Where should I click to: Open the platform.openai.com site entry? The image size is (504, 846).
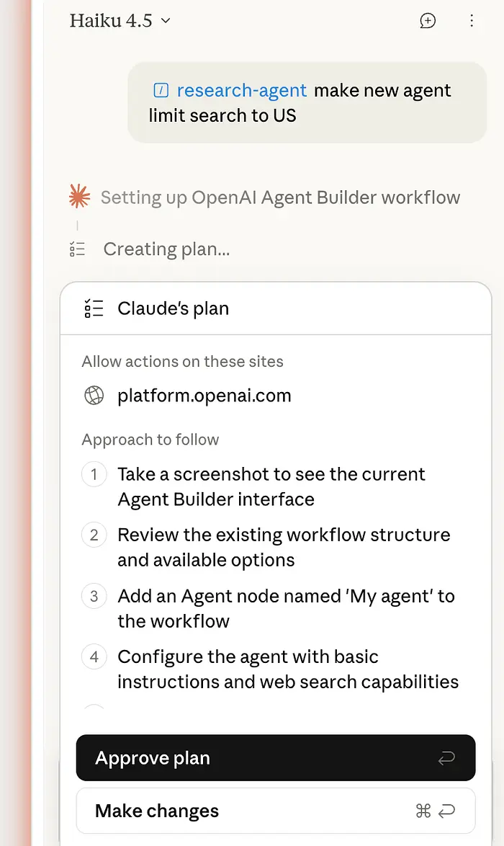pyautogui.click(x=204, y=396)
